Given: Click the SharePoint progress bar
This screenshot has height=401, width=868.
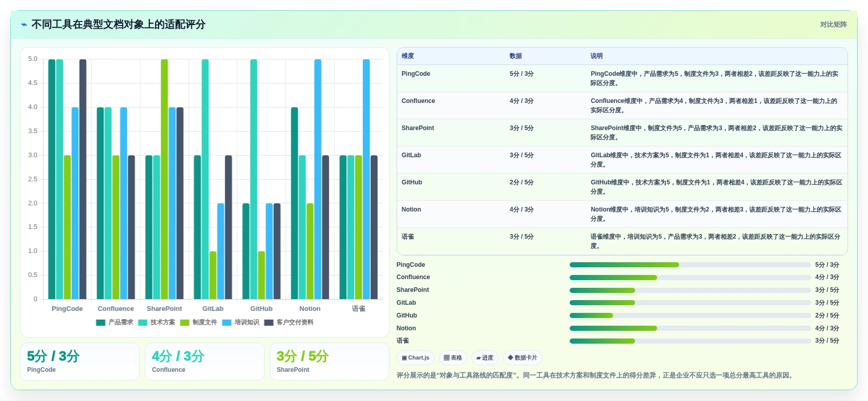Looking at the screenshot, I should (690, 290).
